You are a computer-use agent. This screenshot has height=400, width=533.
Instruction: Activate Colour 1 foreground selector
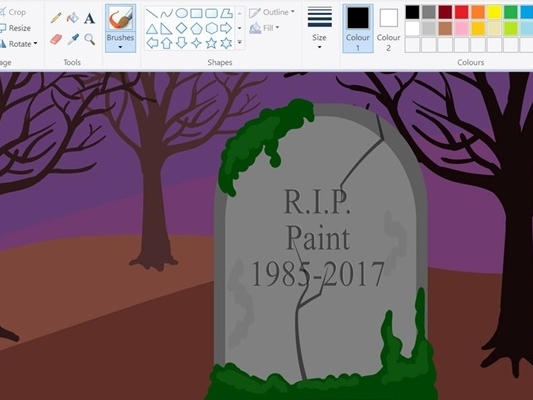click(x=358, y=29)
